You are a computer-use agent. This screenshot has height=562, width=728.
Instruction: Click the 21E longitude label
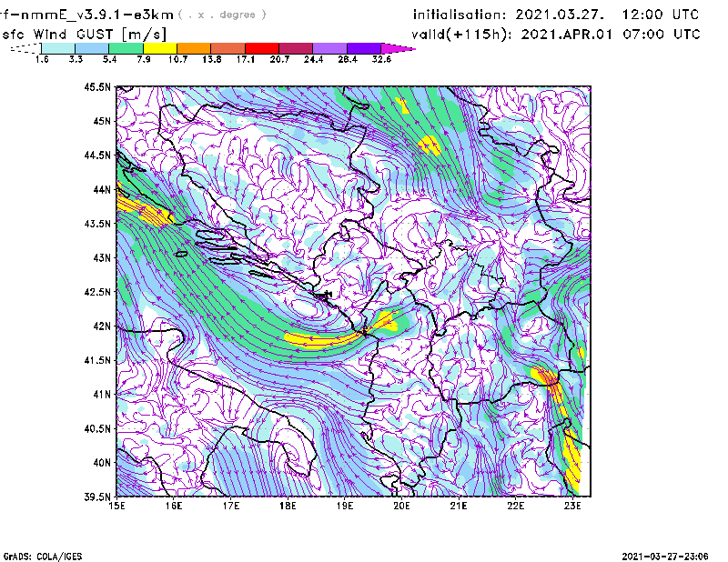coord(459,506)
